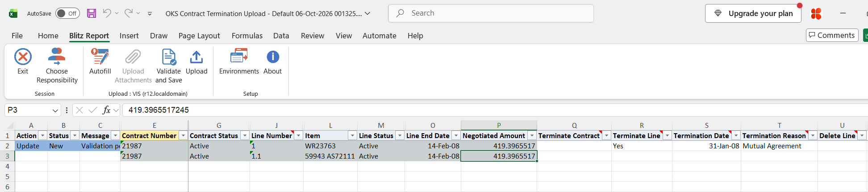This screenshot has height=192, width=868.
Task: Open the Line Number filter dropdown
Action: coord(299,135)
